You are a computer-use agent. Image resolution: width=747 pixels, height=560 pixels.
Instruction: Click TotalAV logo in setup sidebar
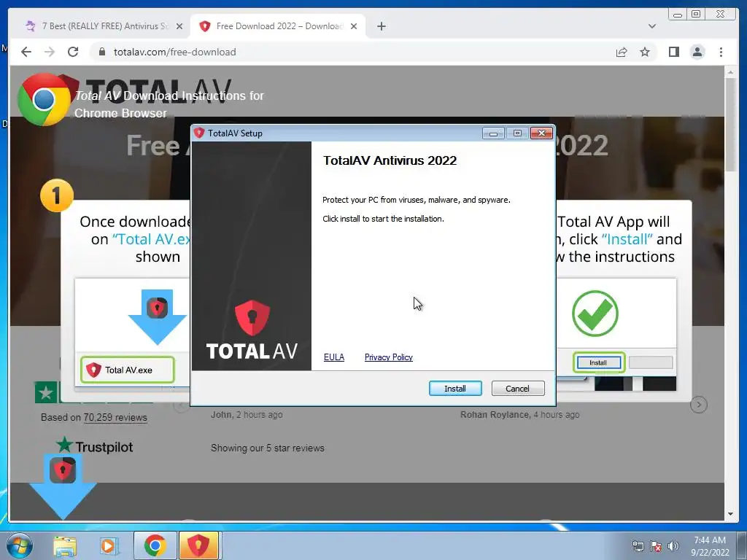tap(252, 330)
